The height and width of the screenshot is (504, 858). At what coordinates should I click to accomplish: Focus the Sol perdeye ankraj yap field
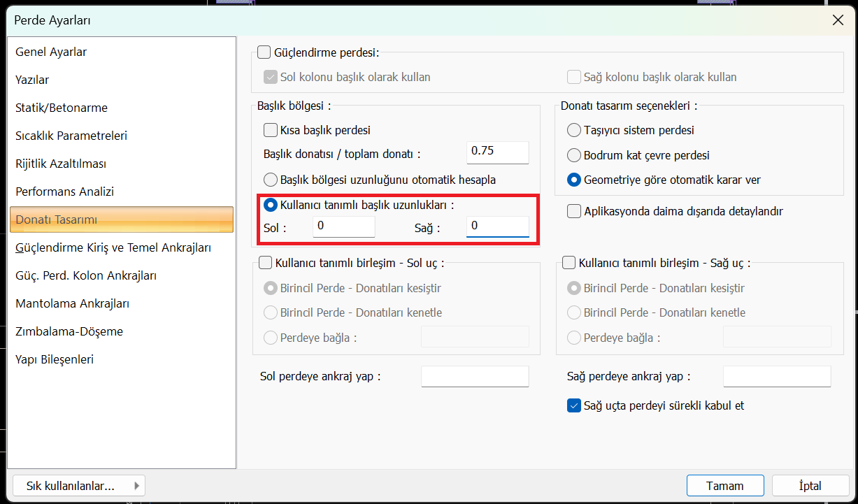[x=475, y=377]
